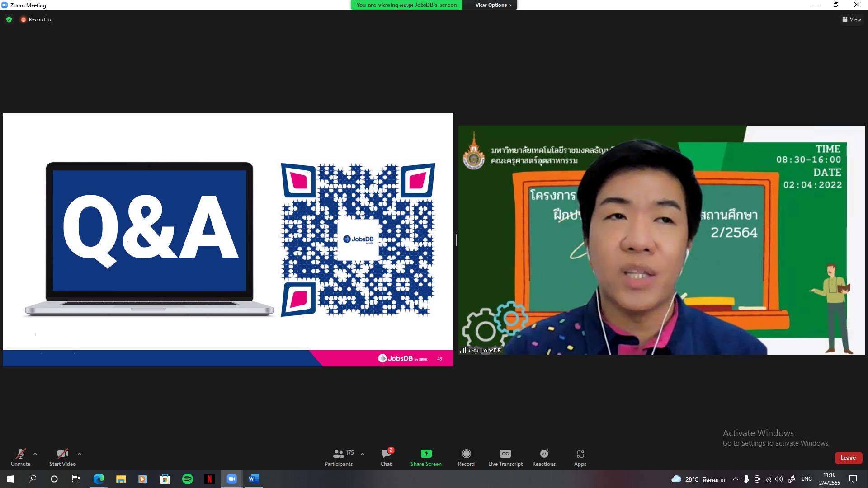Click the encryption shield icon
Screen dimensions: 868x488
(9, 19)
